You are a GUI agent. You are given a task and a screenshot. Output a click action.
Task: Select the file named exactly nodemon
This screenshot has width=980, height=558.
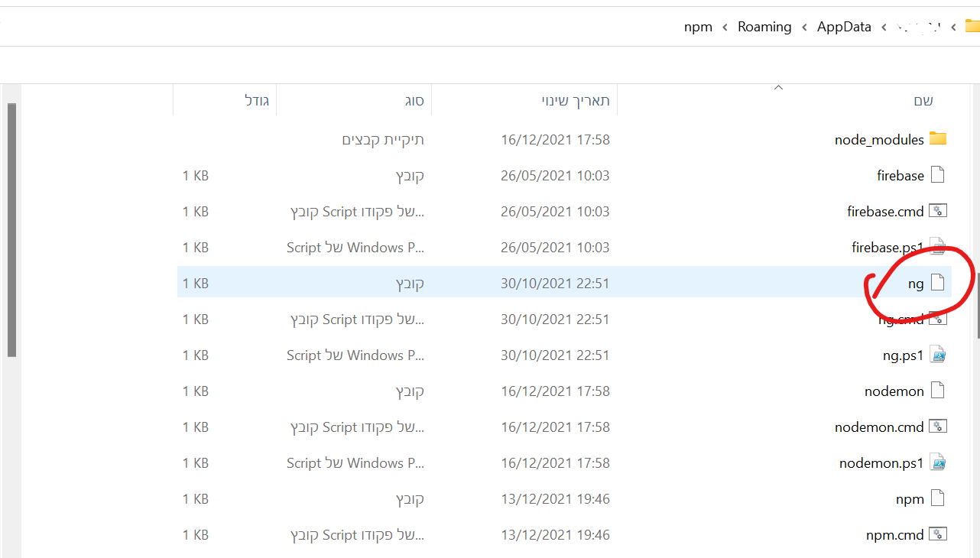click(894, 391)
